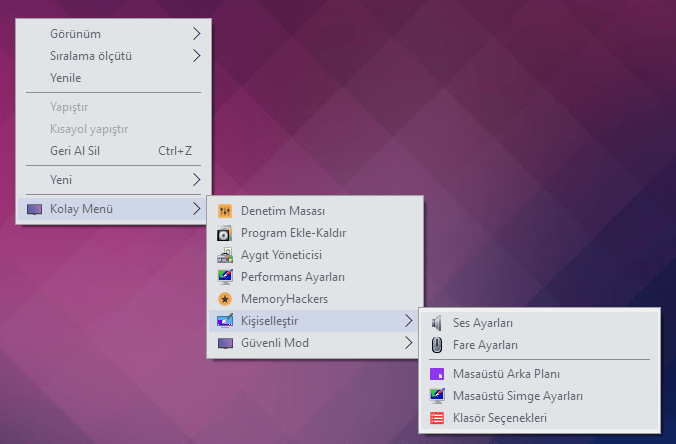Open Klasör Seçenekleri
This screenshot has height=444, width=676.
pos(539,418)
